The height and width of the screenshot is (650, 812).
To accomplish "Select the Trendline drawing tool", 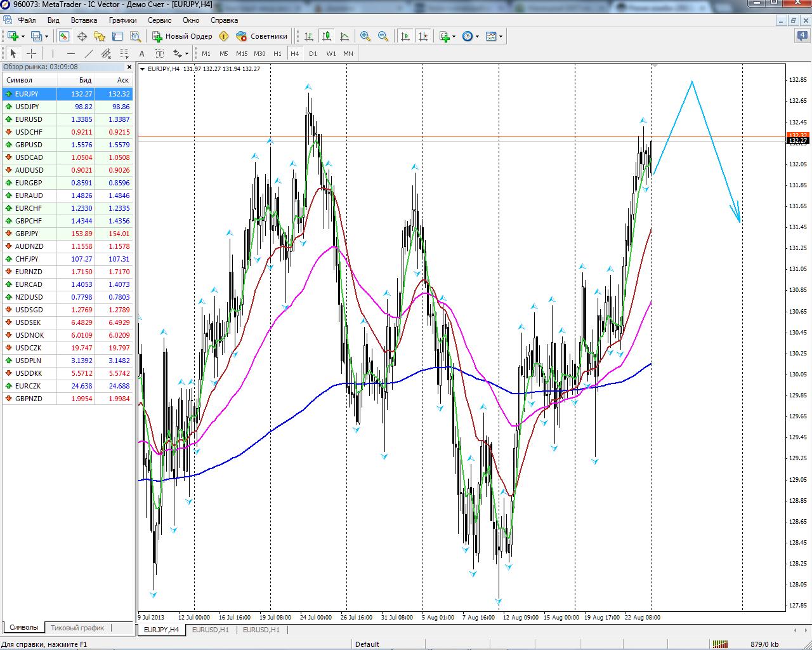I will pos(89,54).
